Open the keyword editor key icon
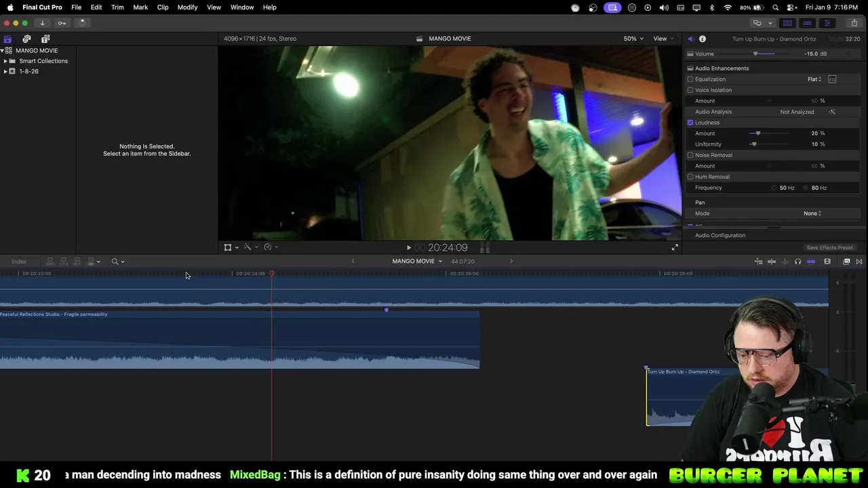Screen dimensions: 868x488 pos(62,23)
